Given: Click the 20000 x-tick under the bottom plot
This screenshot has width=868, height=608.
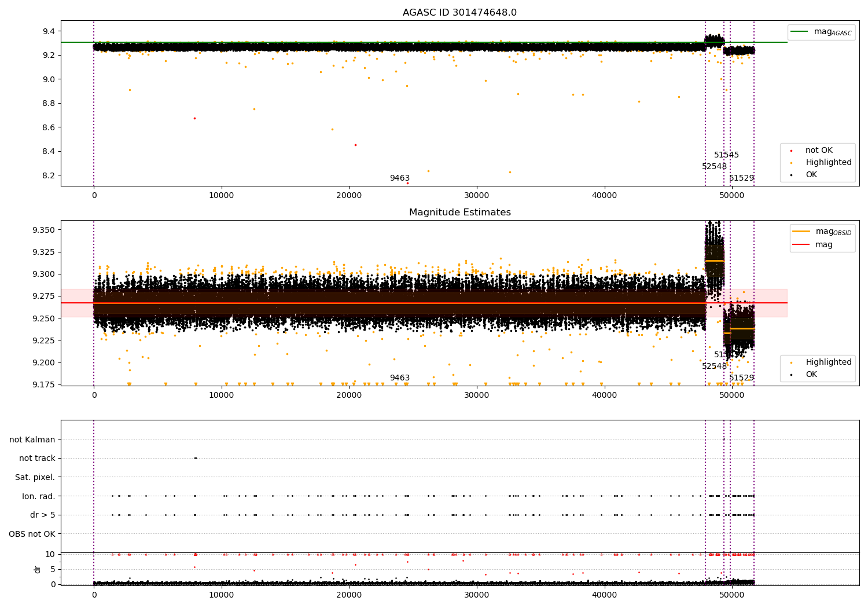Looking at the screenshot, I should point(349,595).
